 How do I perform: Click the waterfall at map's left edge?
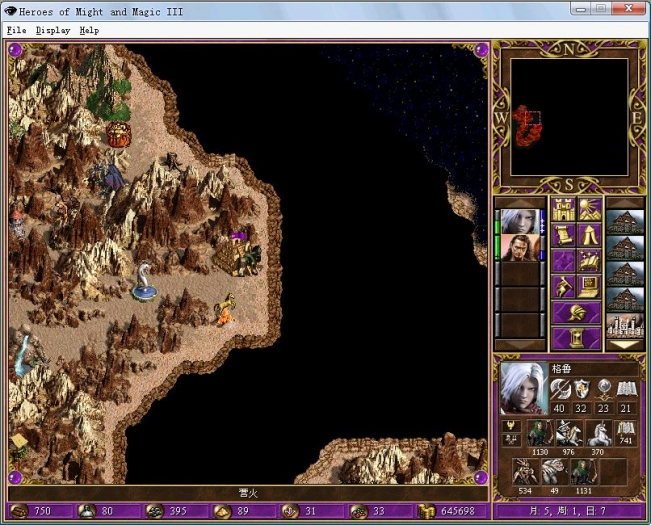tap(23, 356)
